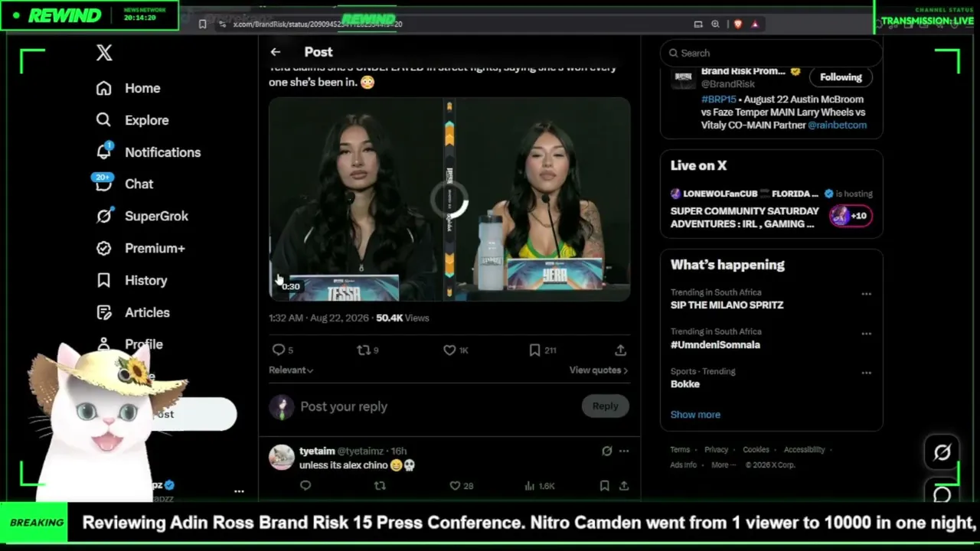Open the SuperGrok icon in sidebar

[x=103, y=216]
